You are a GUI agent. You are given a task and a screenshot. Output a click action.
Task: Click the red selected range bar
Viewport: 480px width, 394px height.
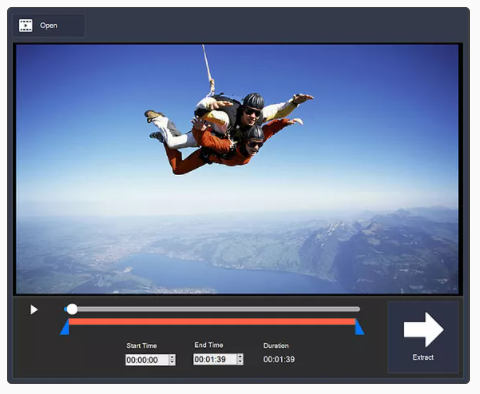(212, 322)
